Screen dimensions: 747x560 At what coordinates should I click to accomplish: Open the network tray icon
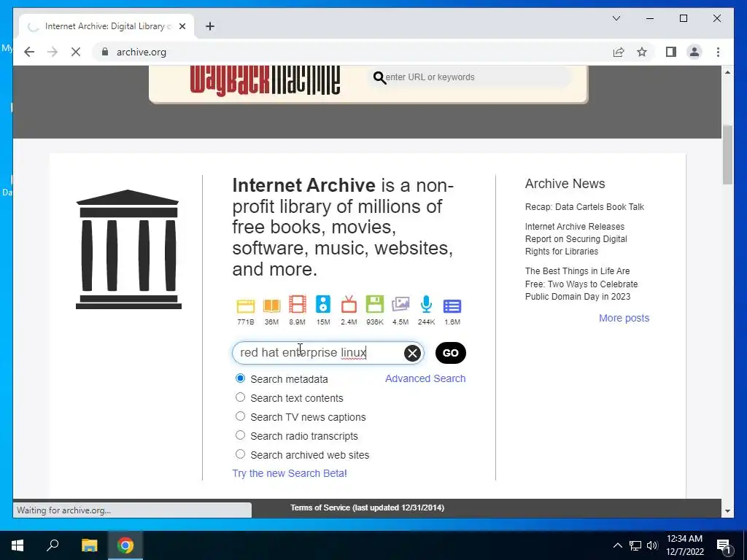pyautogui.click(x=635, y=545)
